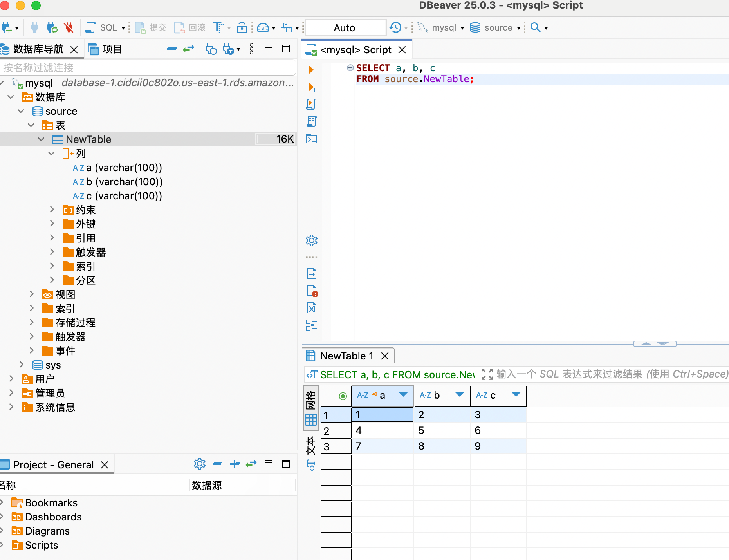The width and height of the screenshot is (729, 560).
Task: Collapse the source database node
Action: [21, 111]
